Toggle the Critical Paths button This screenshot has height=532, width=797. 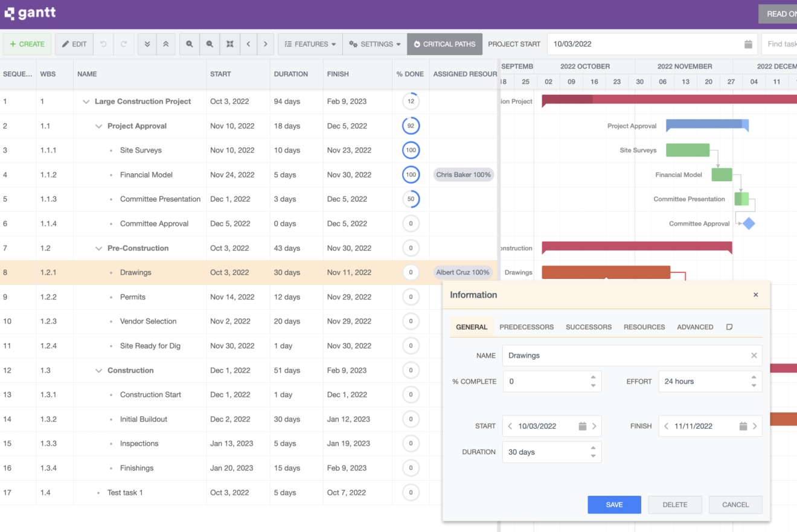click(x=444, y=44)
